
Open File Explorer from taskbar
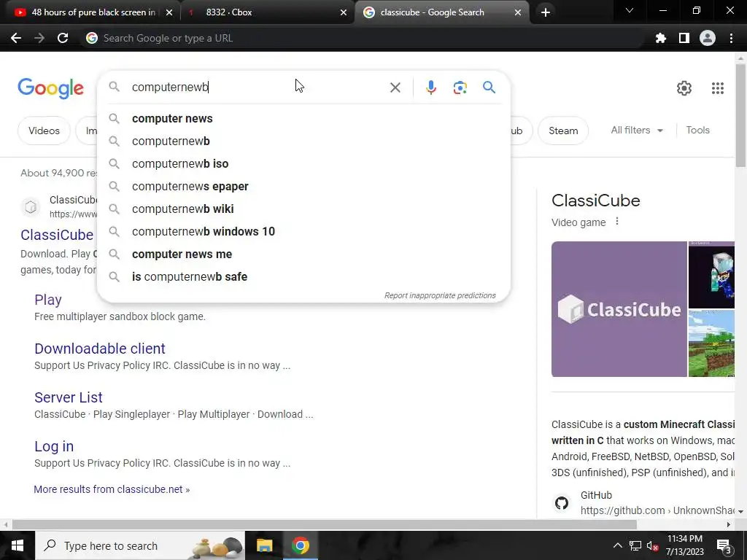tap(264, 545)
